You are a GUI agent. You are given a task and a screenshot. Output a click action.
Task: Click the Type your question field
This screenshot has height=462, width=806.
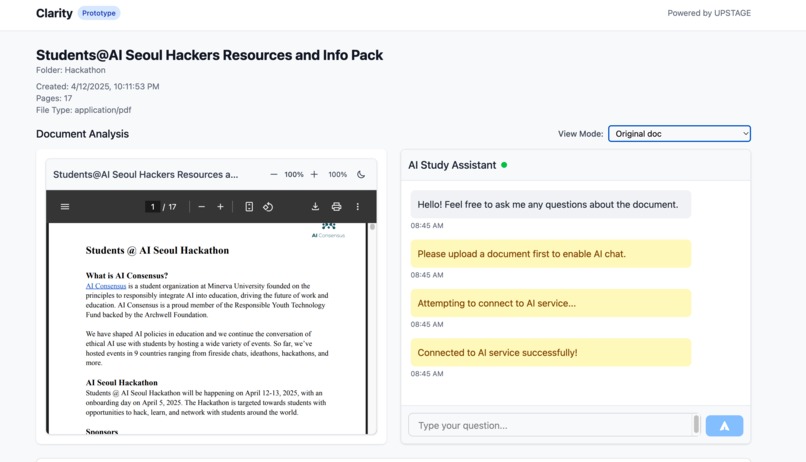[x=551, y=426]
